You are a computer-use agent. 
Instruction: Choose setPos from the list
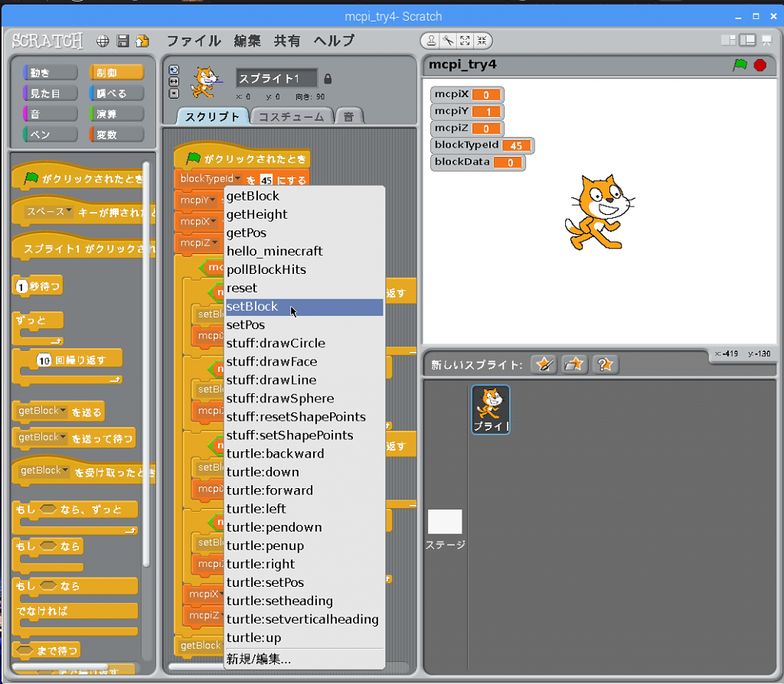pyautogui.click(x=304, y=325)
